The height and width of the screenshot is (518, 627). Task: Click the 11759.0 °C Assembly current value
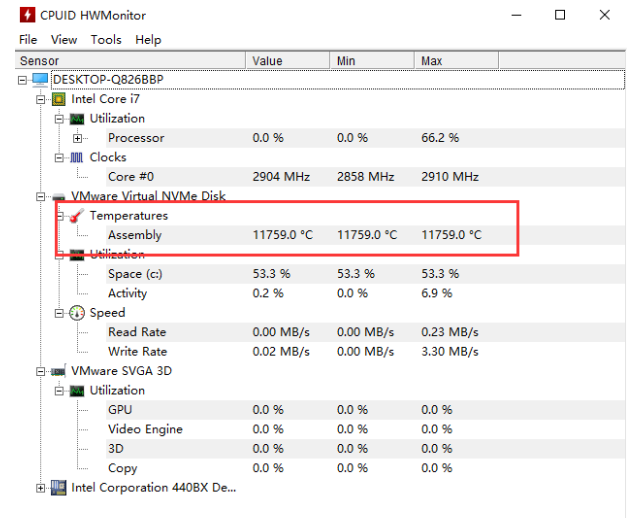(282, 235)
